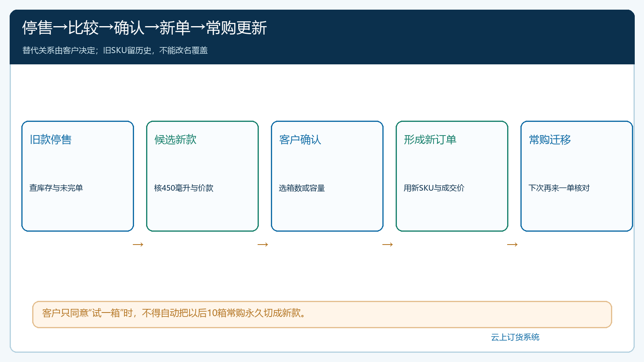
Task: Select the 形成新订单 card heading
Action: tap(430, 140)
